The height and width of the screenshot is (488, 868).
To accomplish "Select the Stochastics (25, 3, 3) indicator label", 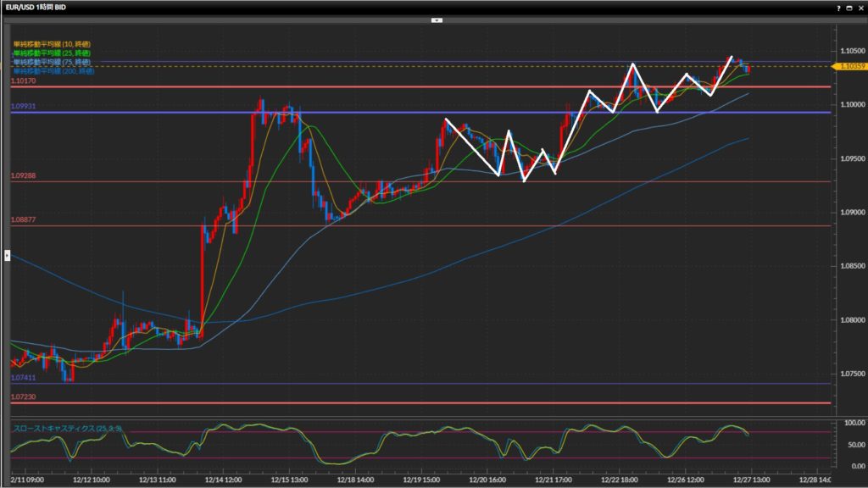I will (68, 429).
